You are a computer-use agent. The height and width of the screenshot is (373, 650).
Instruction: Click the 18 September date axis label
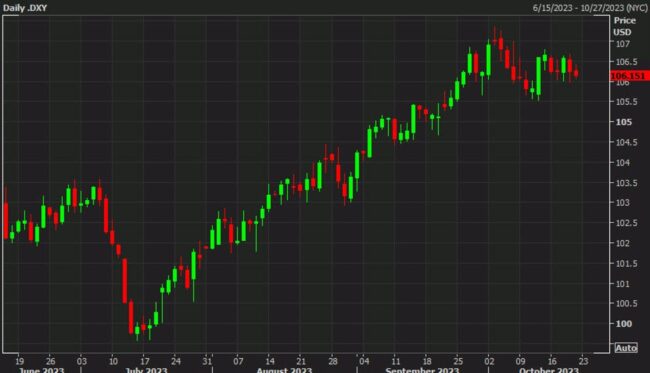(427, 361)
